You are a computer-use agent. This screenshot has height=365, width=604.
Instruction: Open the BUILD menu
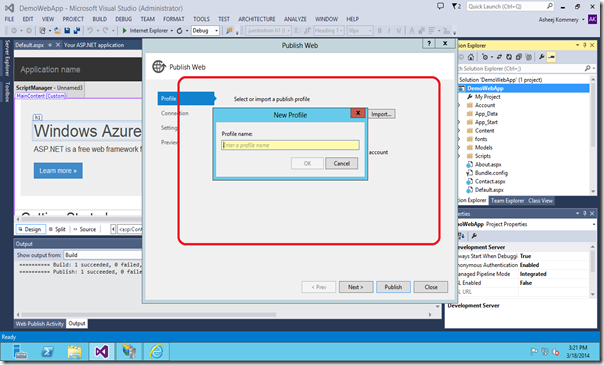pyautogui.click(x=100, y=19)
